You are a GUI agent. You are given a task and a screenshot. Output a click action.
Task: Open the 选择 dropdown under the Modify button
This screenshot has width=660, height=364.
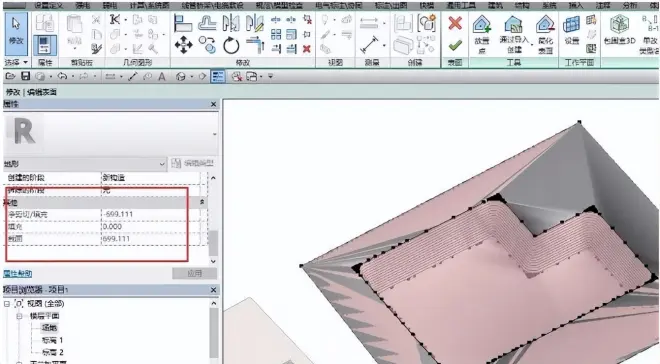click(16, 62)
